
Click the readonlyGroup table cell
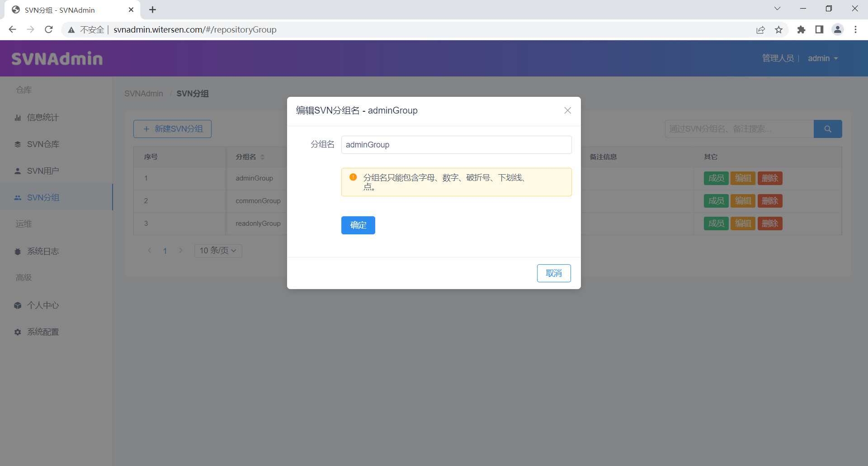tap(258, 223)
